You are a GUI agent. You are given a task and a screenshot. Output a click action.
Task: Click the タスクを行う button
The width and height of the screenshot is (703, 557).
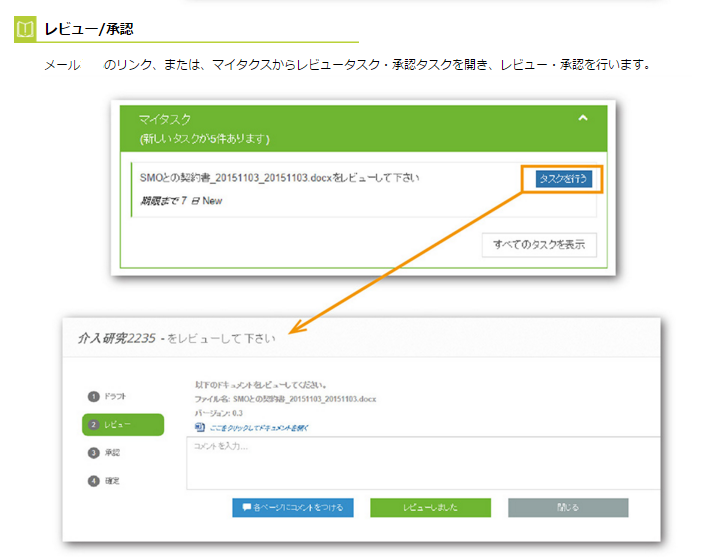point(564,179)
